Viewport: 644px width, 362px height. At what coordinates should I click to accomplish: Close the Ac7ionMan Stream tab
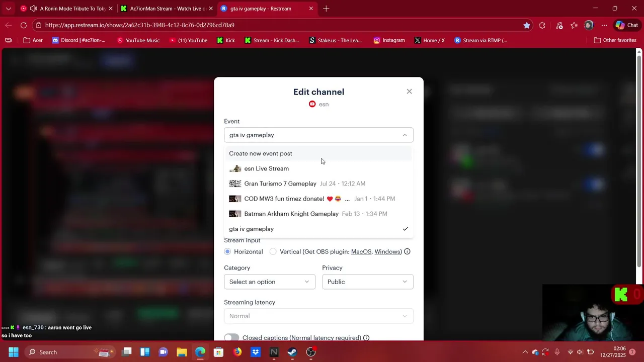[x=210, y=9]
